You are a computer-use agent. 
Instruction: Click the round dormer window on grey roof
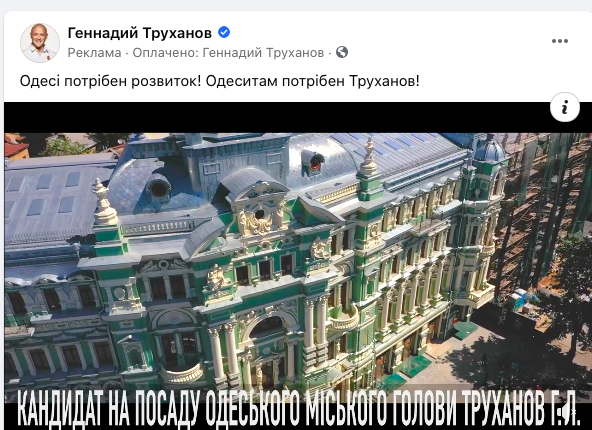pyautogui.click(x=159, y=188)
